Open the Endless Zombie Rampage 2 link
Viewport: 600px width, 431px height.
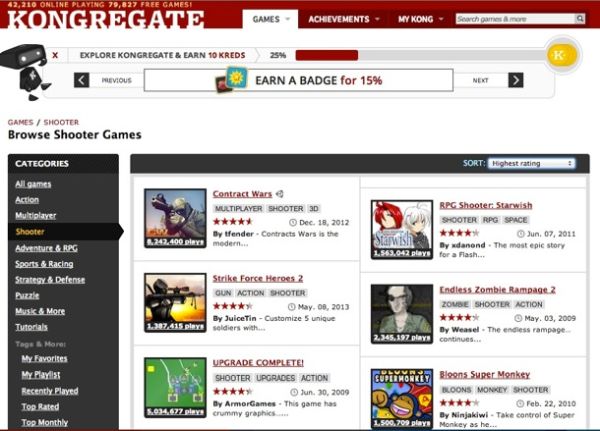pyautogui.click(x=497, y=290)
